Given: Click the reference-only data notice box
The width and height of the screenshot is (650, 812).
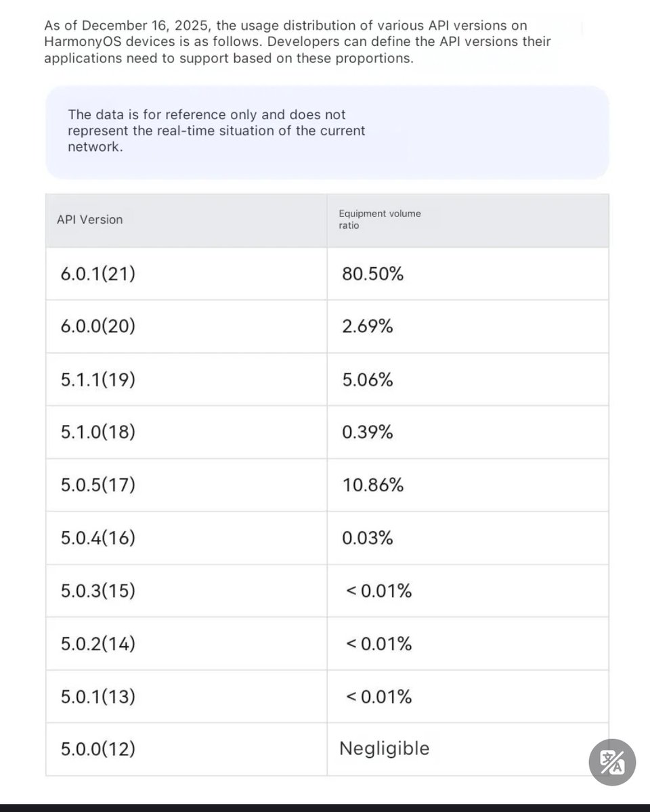Looking at the screenshot, I should pos(327,132).
